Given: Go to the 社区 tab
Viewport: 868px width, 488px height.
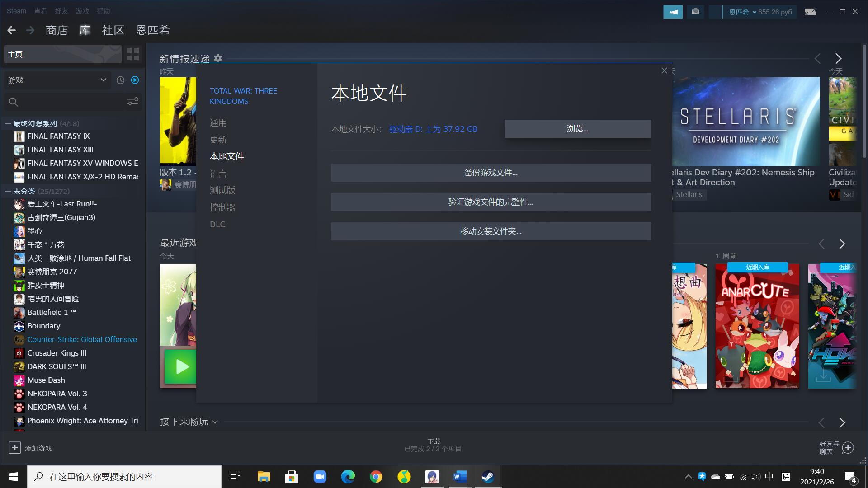Looking at the screenshot, I should pos(113,30).
